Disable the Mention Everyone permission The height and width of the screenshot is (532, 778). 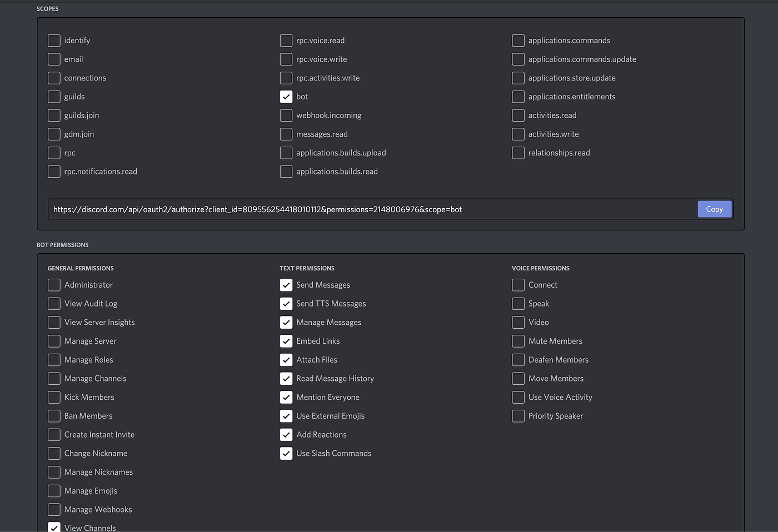286,397
